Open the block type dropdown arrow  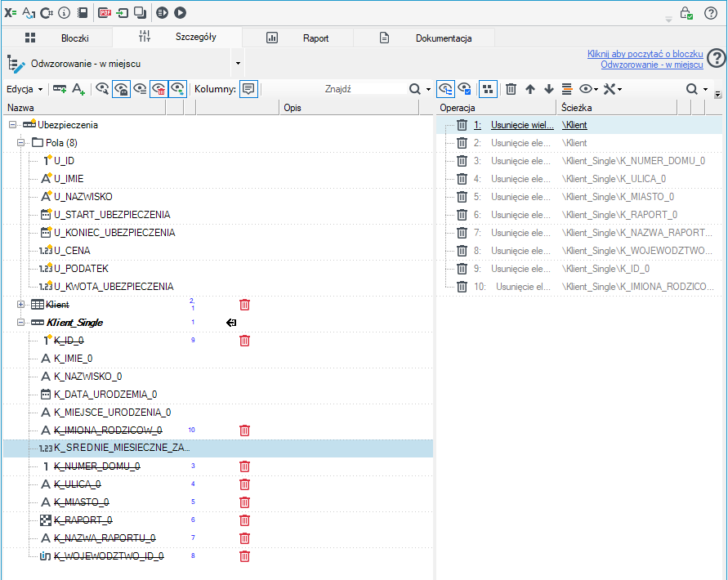(238, 63)
